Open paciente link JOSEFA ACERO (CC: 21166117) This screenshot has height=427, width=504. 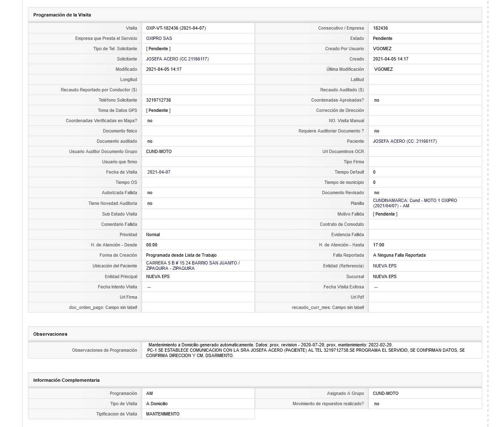pyautogui.click(x=405, y=141)
